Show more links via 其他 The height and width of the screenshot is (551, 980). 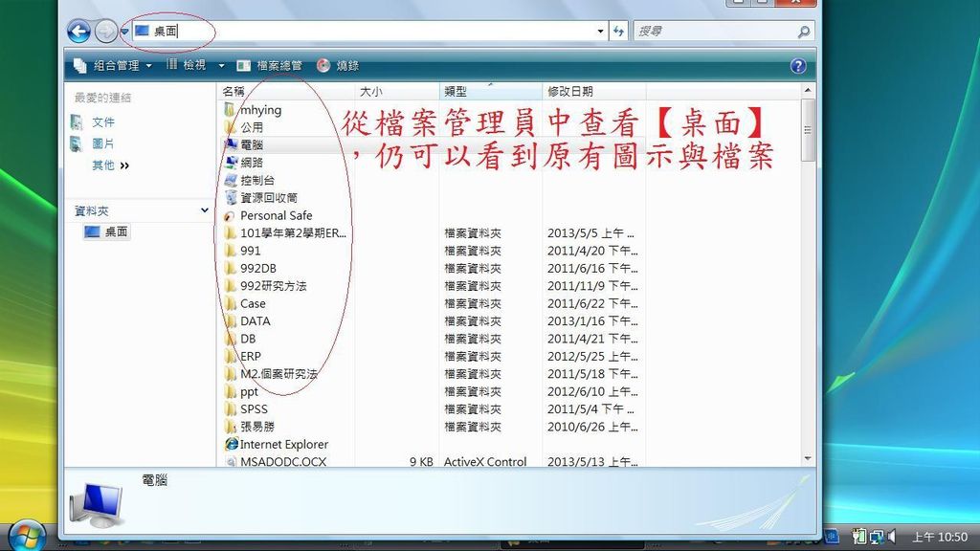click(x=111, y=165)
